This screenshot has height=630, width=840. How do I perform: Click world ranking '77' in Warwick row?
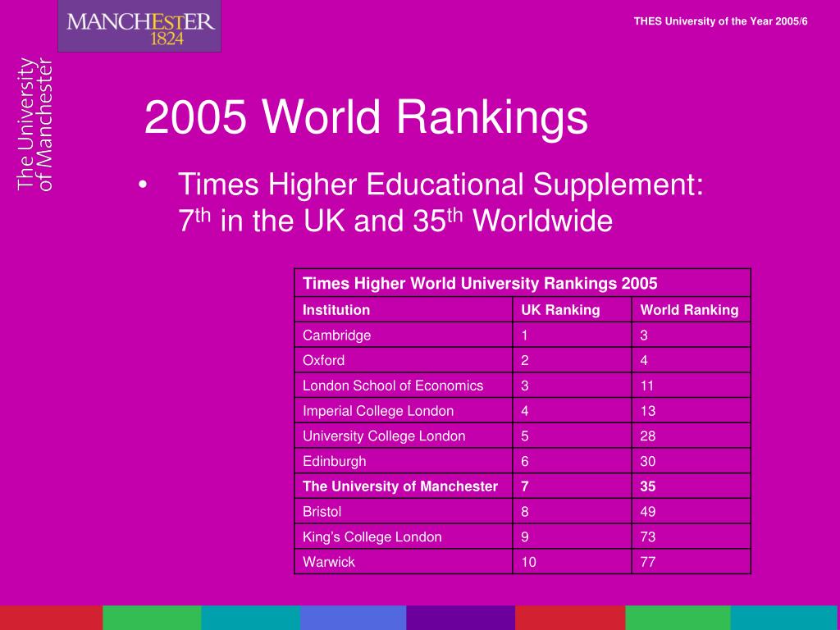[648, 562]
